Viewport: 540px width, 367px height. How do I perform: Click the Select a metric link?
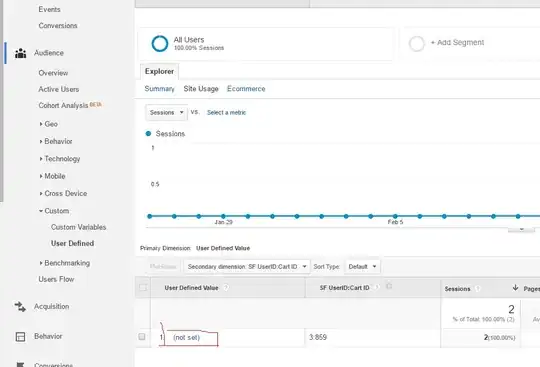click(227, 113)
